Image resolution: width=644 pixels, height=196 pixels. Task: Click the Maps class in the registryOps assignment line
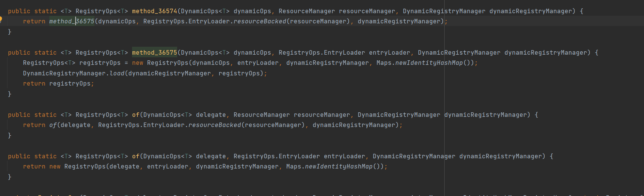pos(384,63)
